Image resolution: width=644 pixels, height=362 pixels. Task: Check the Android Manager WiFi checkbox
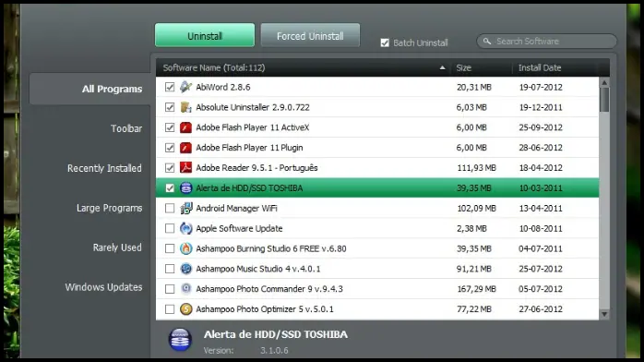pyautogui.click(x=170, y=208)
